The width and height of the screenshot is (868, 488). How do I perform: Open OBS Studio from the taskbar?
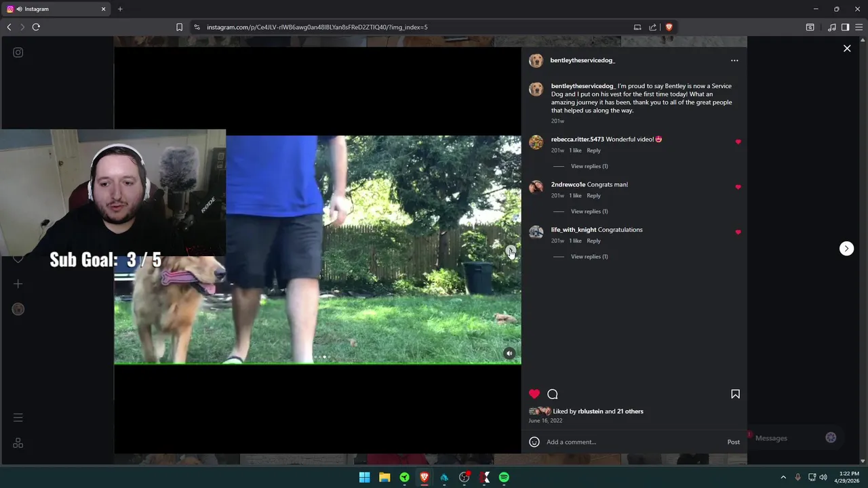[x=464, y=477]
